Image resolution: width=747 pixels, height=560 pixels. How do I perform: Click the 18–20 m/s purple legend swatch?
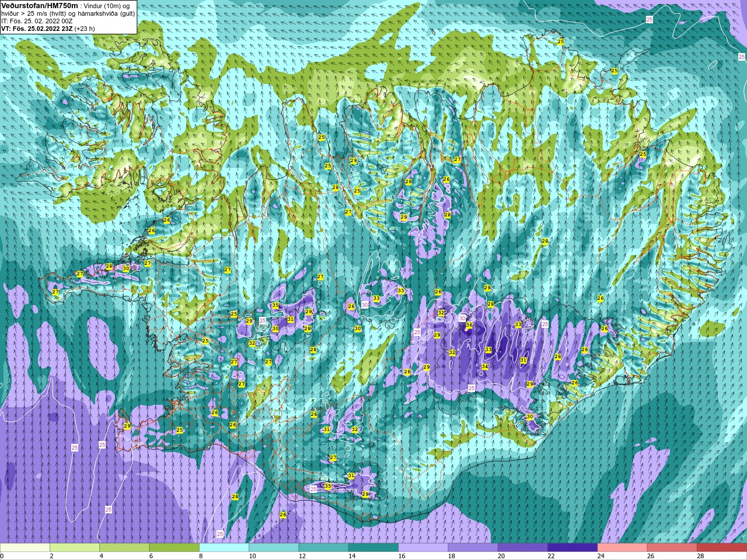[473, 548]
